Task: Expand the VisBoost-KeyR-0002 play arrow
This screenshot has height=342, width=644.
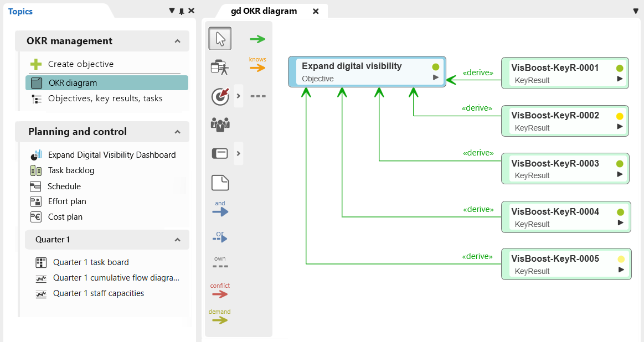Action: pyautogui.click(x=620, y=127)
